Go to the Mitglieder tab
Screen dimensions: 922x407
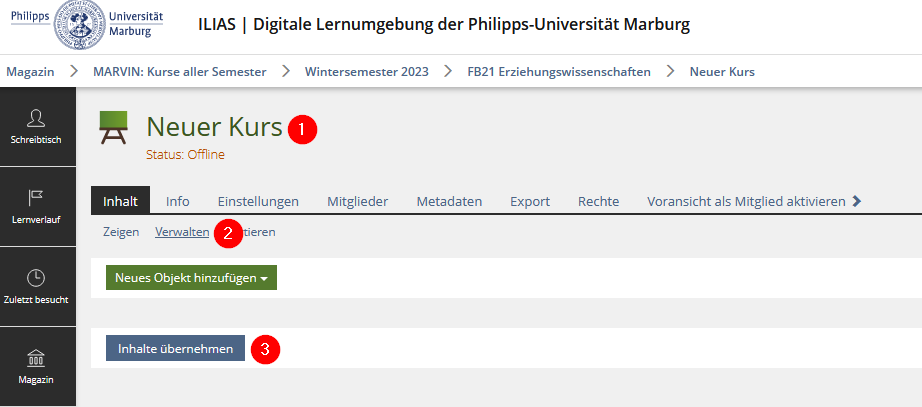coord(357,201)
